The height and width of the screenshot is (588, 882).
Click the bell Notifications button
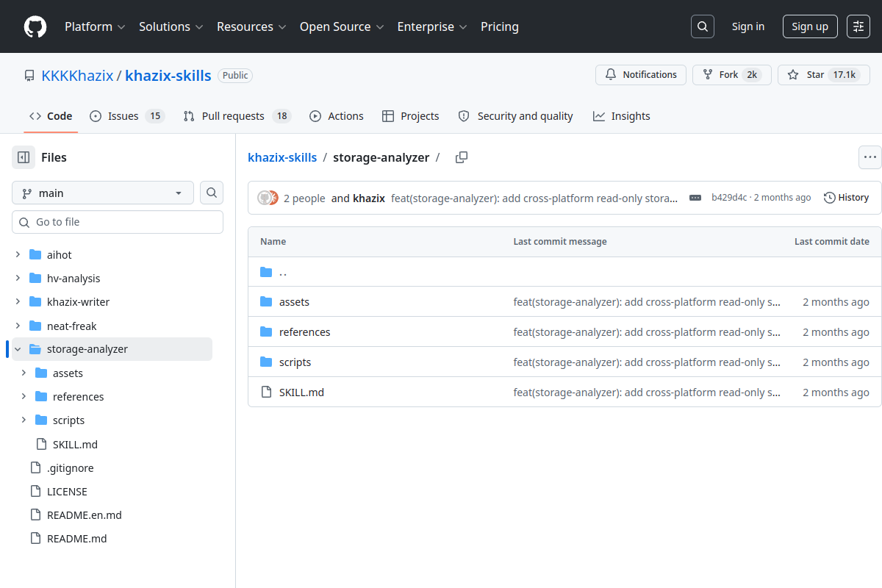(641, 75)
